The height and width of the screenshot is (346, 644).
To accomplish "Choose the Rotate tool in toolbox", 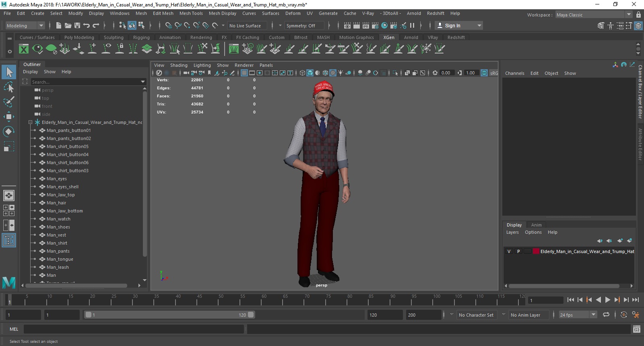I will click(9, 132).
